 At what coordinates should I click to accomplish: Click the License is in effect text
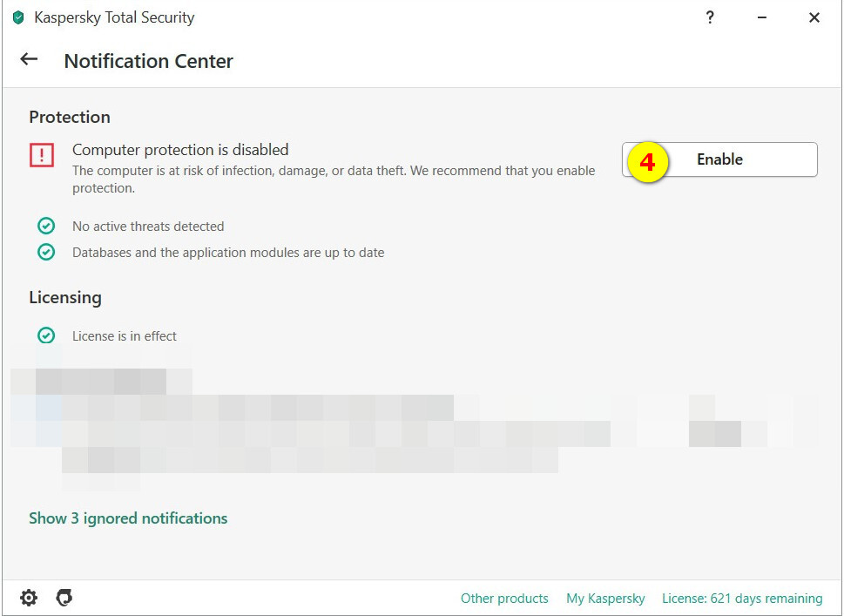coord(125,336)
